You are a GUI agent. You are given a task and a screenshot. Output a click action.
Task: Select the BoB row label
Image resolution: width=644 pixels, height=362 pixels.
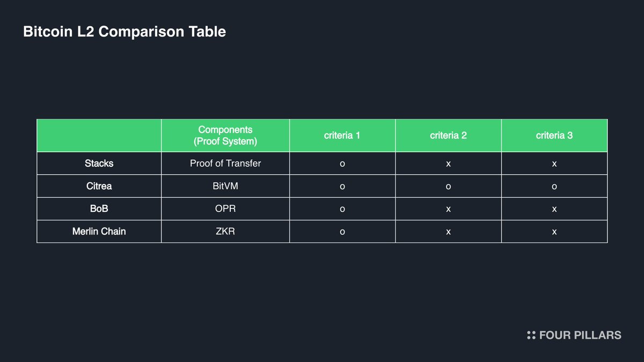(x=99, y=209)
